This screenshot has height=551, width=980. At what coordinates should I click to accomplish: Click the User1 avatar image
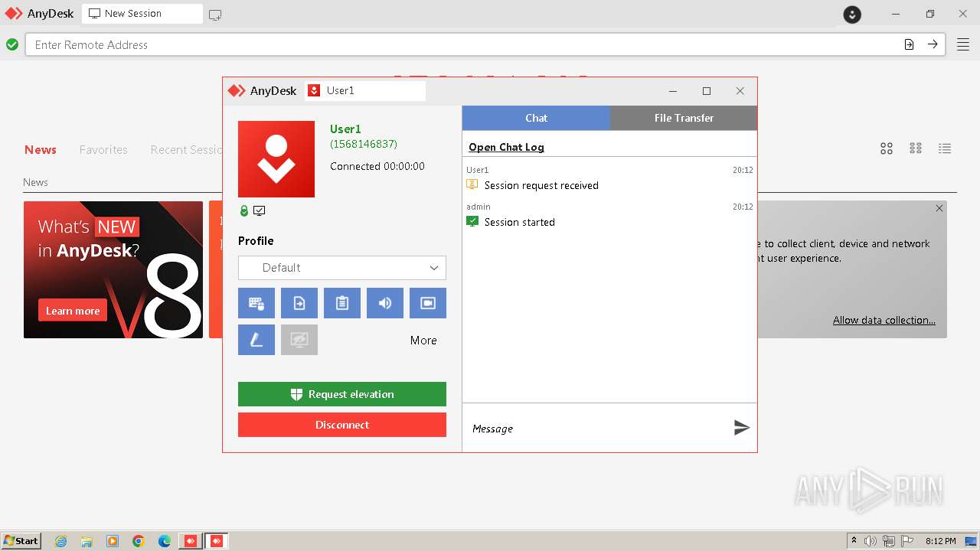click(276, 159)
